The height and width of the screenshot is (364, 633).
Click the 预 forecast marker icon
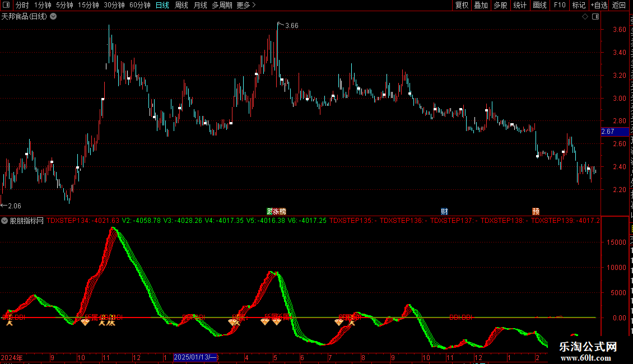point(536,212)
